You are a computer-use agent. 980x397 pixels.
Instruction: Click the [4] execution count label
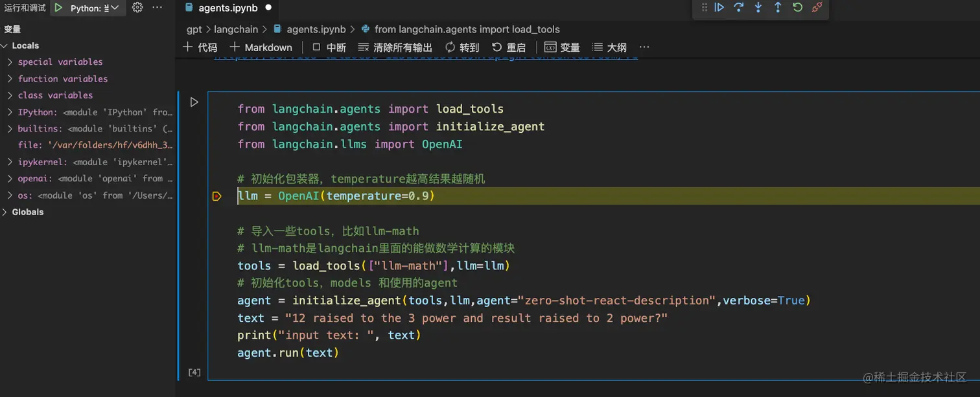tap(194, 372)
